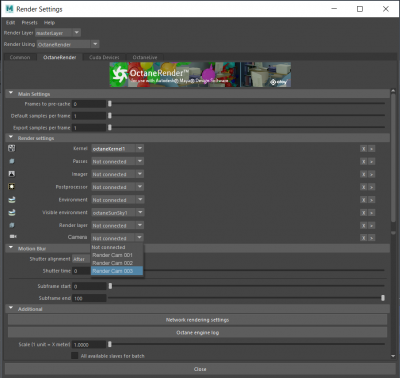Click the Passes row icon

(12, 161)
